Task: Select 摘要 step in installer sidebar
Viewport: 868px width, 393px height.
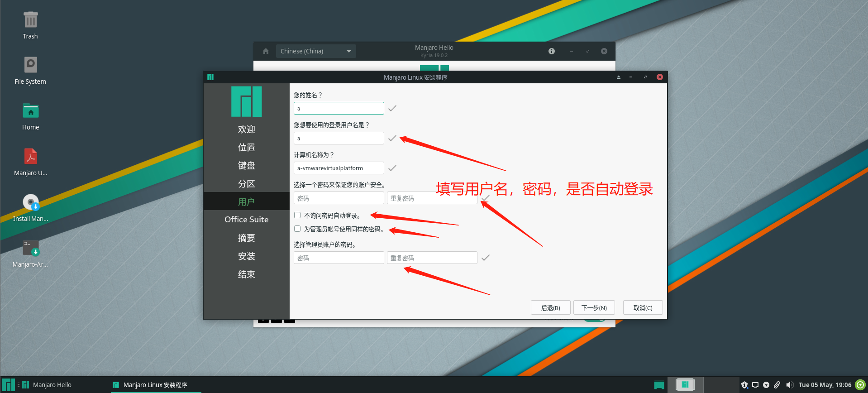Action: [247, 238]
